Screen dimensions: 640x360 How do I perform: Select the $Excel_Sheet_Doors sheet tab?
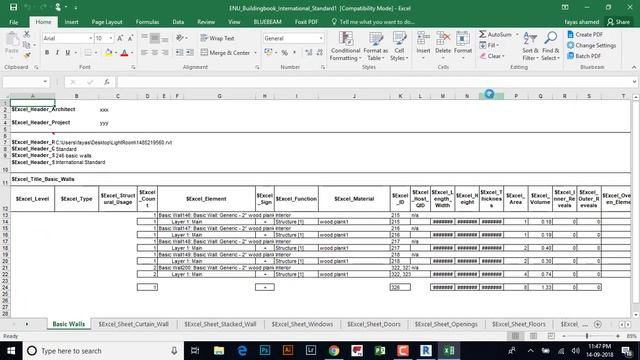[374, 324]
